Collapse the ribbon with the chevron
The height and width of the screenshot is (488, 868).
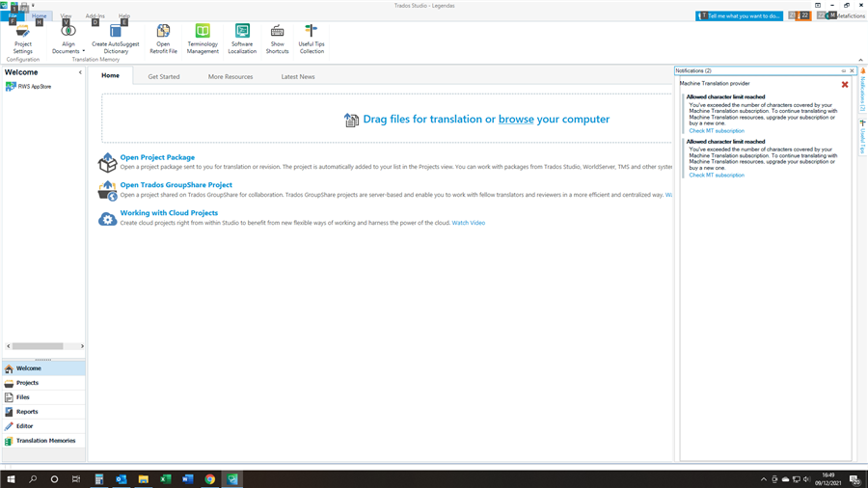(860, 60)
